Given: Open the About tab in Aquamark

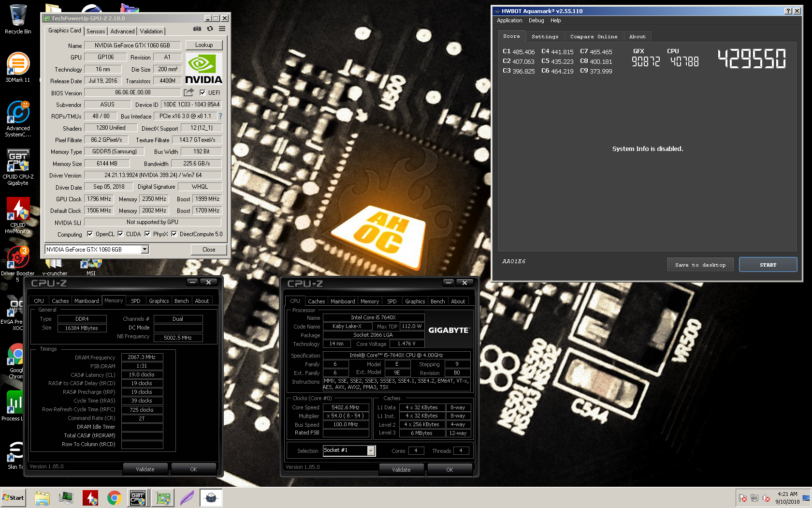Looking at the screenshot, I should point(637,36).
